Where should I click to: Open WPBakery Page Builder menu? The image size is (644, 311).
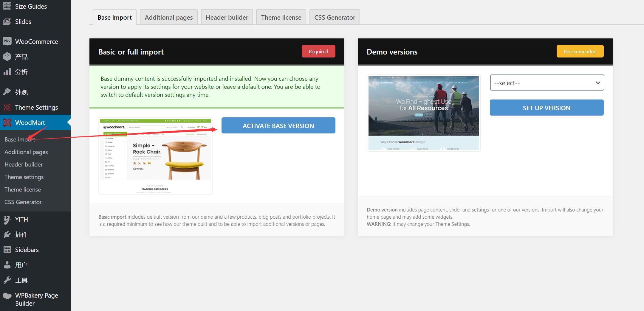pos(36,299)
